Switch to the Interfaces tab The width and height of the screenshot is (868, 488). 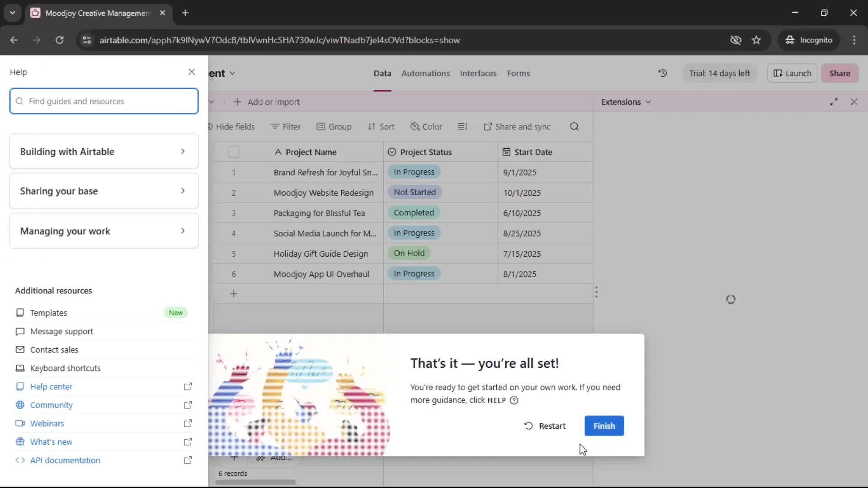[478, 73]
